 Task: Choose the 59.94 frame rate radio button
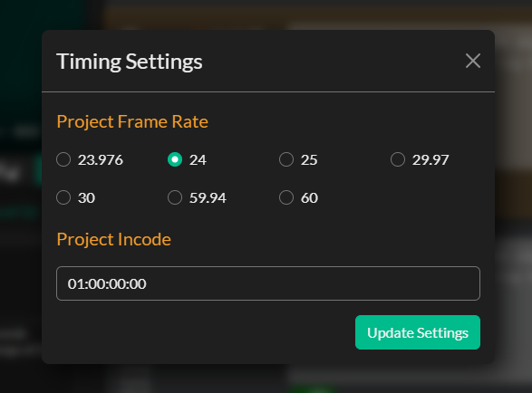(175, 197)
